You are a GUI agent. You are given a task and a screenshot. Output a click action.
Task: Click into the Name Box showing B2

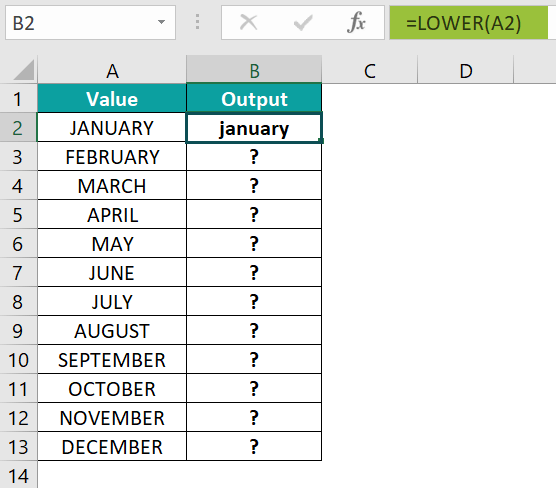point(90,22)
